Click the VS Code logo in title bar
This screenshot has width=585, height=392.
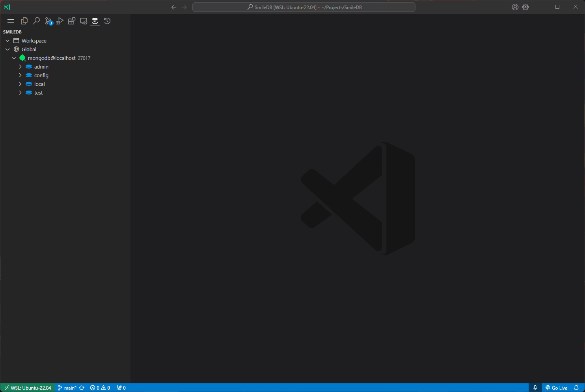point(7,7)
